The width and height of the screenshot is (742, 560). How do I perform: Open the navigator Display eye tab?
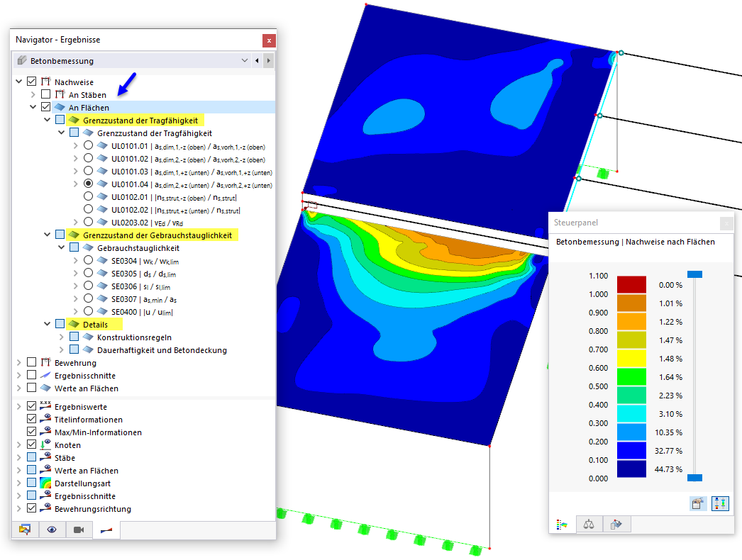52,530
